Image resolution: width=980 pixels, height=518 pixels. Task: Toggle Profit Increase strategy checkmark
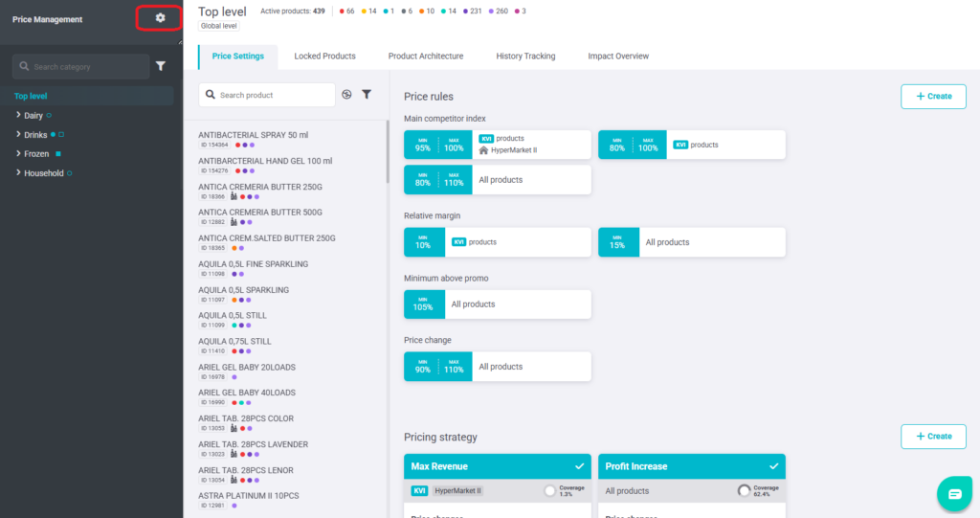[x=773, y=466]
